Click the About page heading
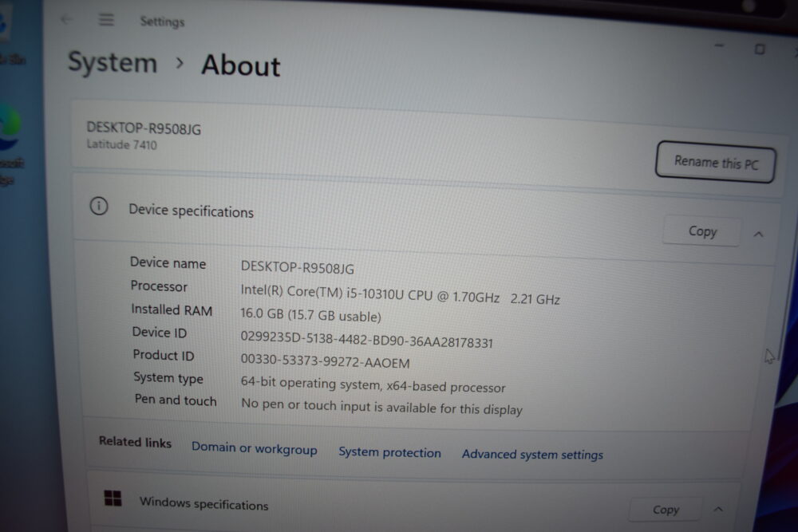This screenshot has width=798, height=532. pyautogui.click(x=241, y=65)
